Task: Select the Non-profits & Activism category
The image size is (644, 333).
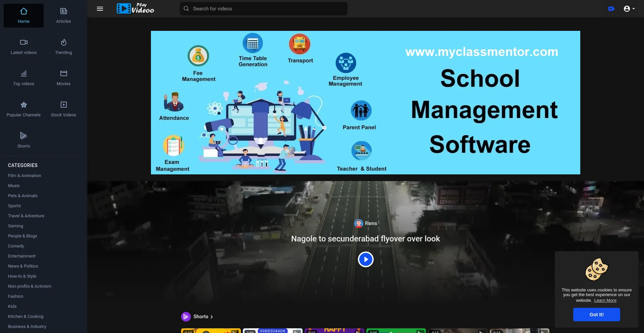Action: tap(30, 286)
